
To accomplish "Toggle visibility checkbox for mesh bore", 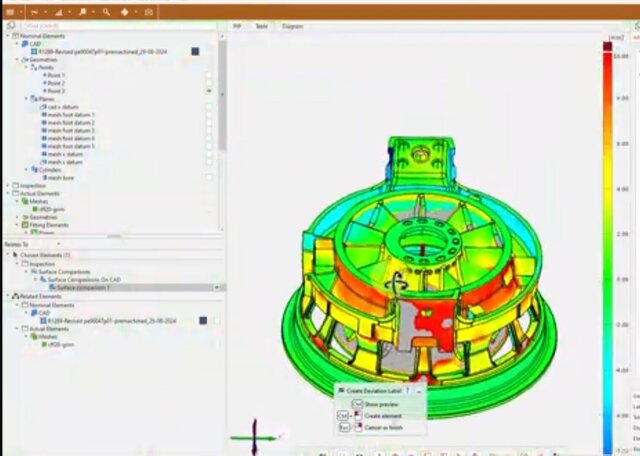I will [x=209, y=177].
